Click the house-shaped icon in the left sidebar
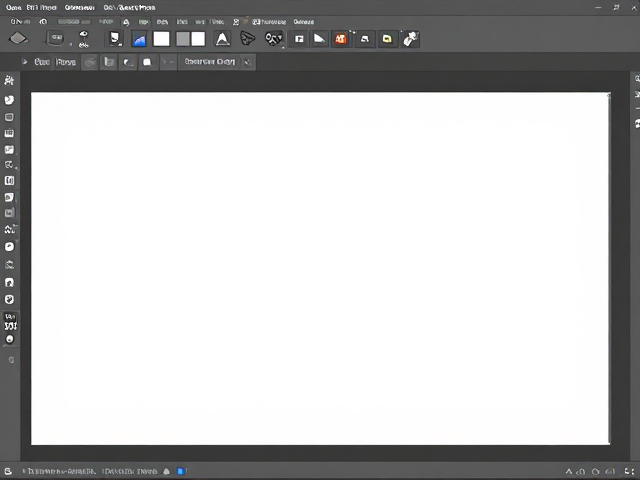The image size is (640, 480). pyautogui.click(x=9, y=282)
